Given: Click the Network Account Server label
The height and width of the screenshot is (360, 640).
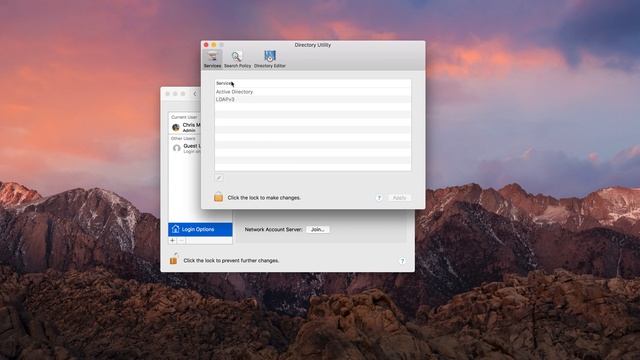Looking at the screenshot, I should click(x=273, y=229).
